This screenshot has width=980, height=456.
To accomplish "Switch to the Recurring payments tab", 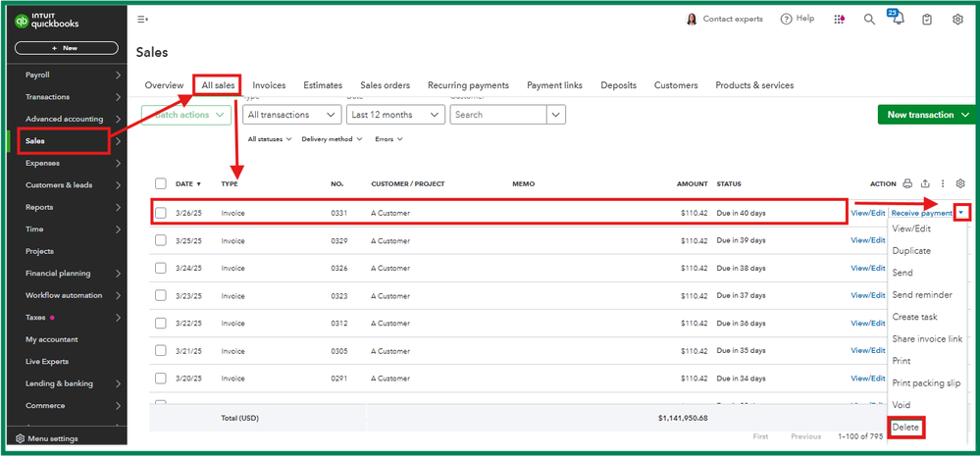I will 468,85.
